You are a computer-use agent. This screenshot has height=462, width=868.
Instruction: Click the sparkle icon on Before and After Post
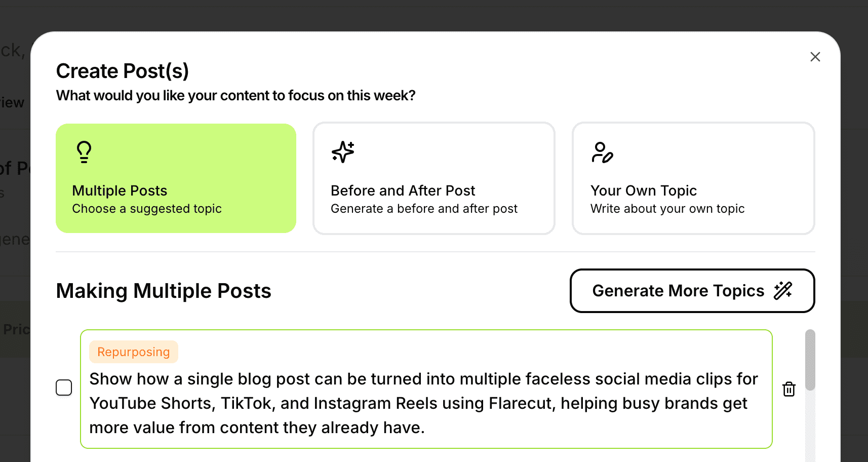coord(343,152)
